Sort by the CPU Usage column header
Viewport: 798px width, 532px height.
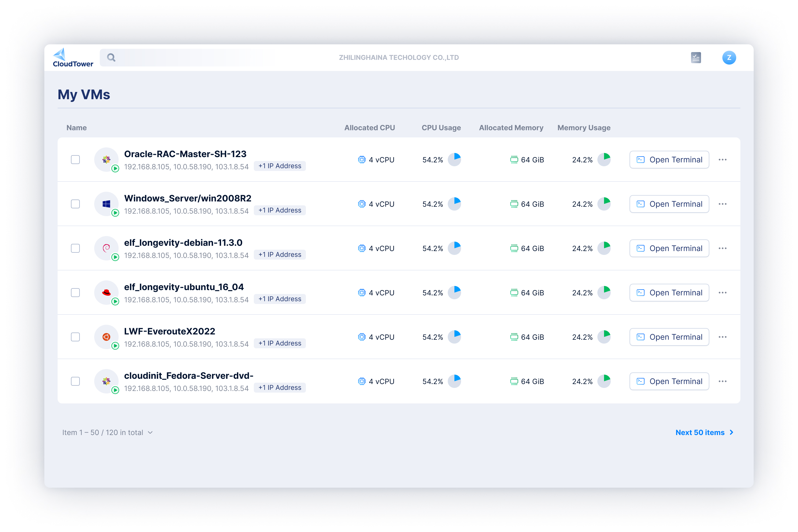(x=441, y=127)
